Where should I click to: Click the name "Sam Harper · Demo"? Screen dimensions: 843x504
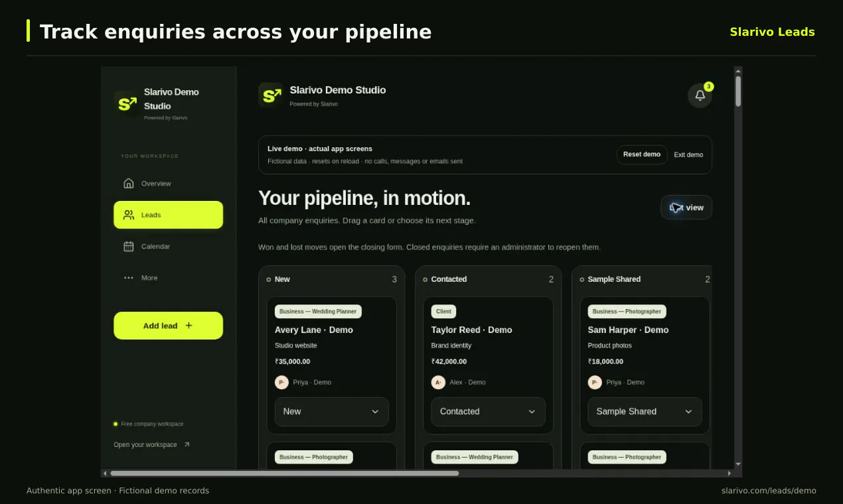[628, 330]
